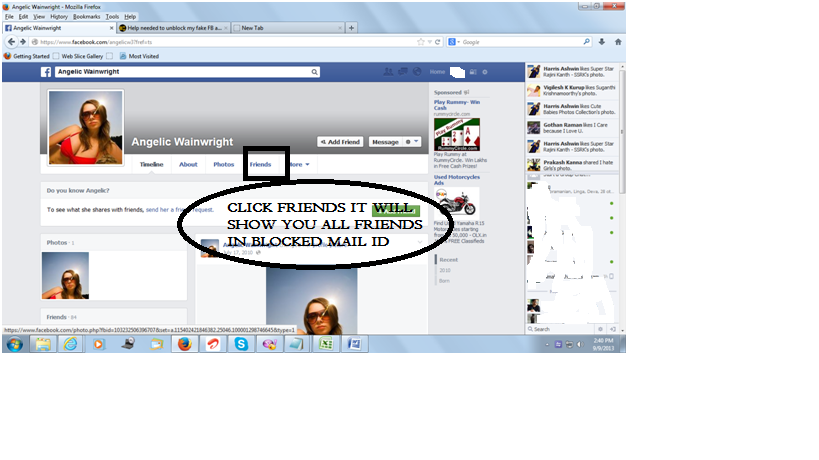Click the Firefox home icon
Image resolution: width=819 pixels, height=460 pixels.
[618, 42]
